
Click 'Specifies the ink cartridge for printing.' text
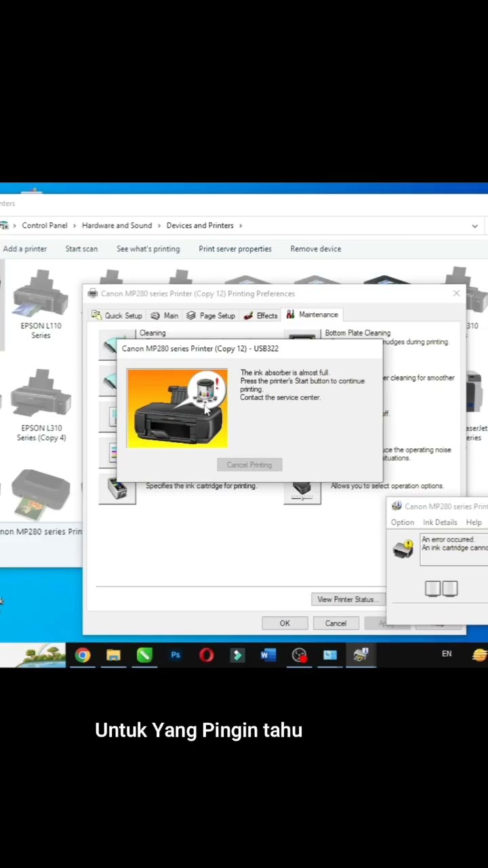[x=201, y=486]
